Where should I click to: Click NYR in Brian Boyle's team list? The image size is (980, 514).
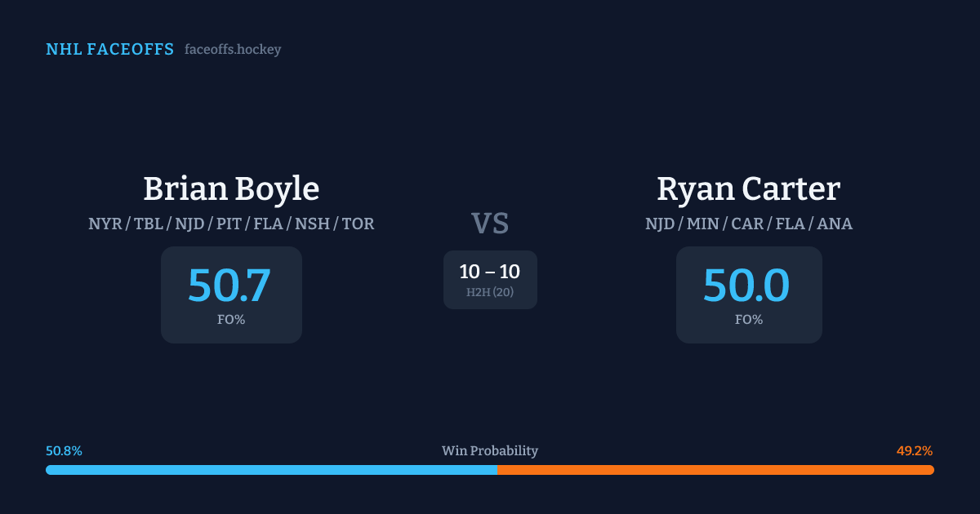(x=103, y=224)
